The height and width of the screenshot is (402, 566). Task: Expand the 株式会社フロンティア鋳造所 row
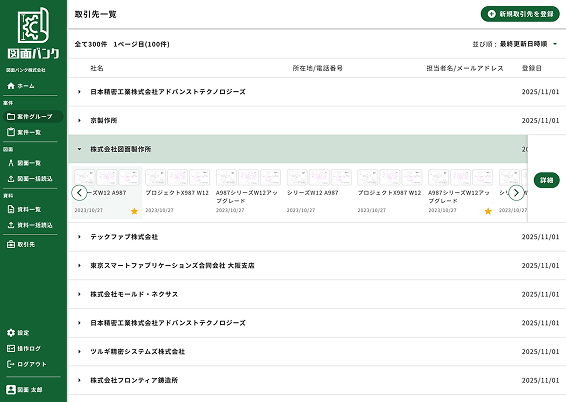click(79, 380)
